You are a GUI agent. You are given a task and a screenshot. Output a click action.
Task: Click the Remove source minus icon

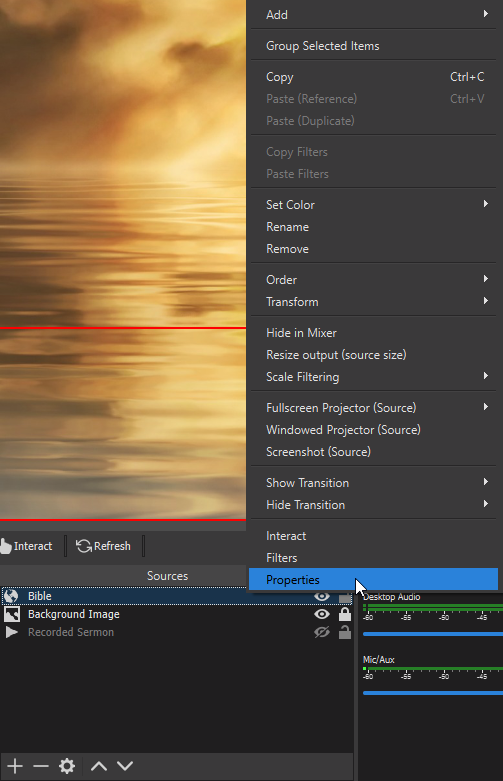click(x=41, y=766)
